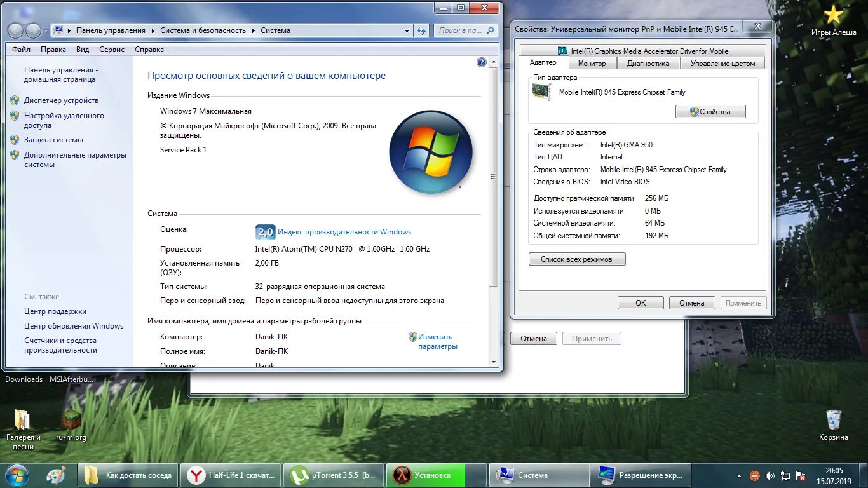This screenshot has width=868, height=488.
Task: Expand the breadcrumb arrow before Панель управления
Action: tap(69, 30)
